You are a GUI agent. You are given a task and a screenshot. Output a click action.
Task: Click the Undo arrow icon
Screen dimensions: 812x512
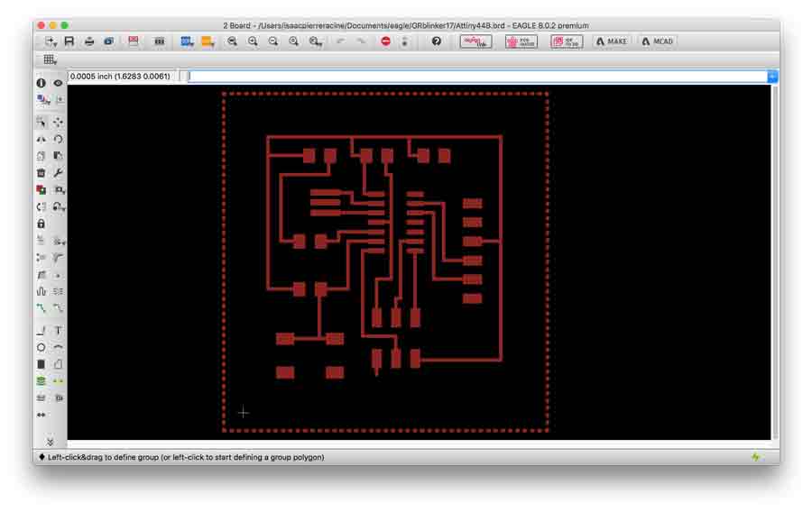[x=340, y=41]
